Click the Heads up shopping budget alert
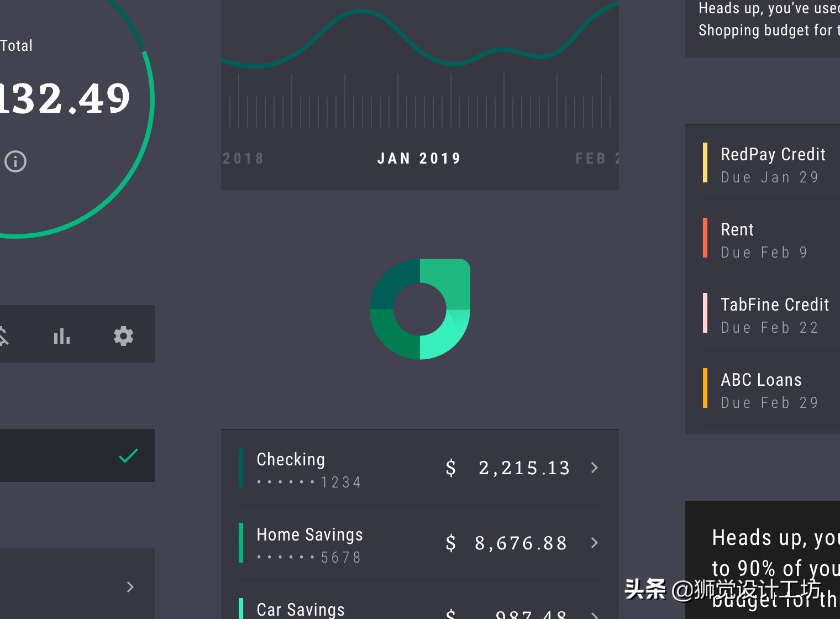The image size is (840, 619). 763,19
